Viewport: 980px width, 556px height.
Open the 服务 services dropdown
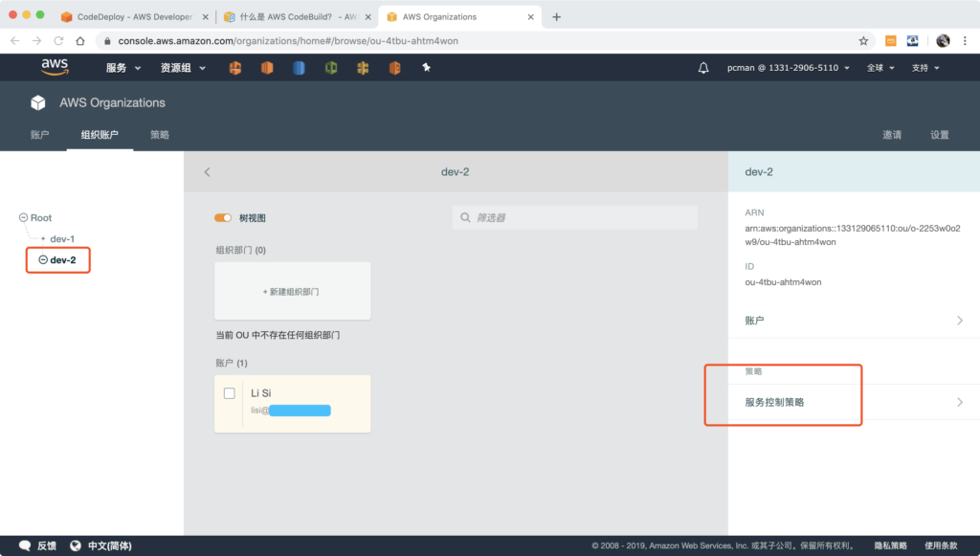click(x=123, y=68)
